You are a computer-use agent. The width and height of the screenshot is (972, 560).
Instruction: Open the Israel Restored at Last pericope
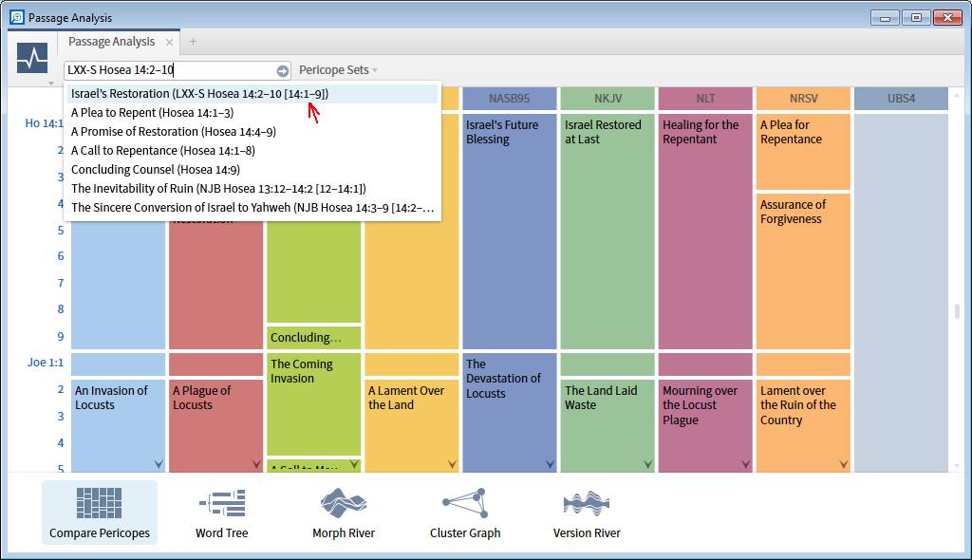[x=607, y=232]
